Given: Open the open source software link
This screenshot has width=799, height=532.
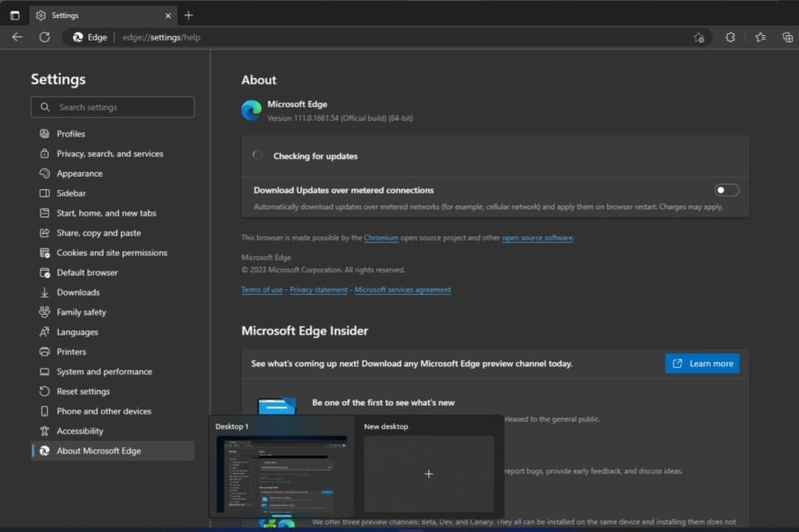Looking at the screenshot, I should click(x=537, y=237).
